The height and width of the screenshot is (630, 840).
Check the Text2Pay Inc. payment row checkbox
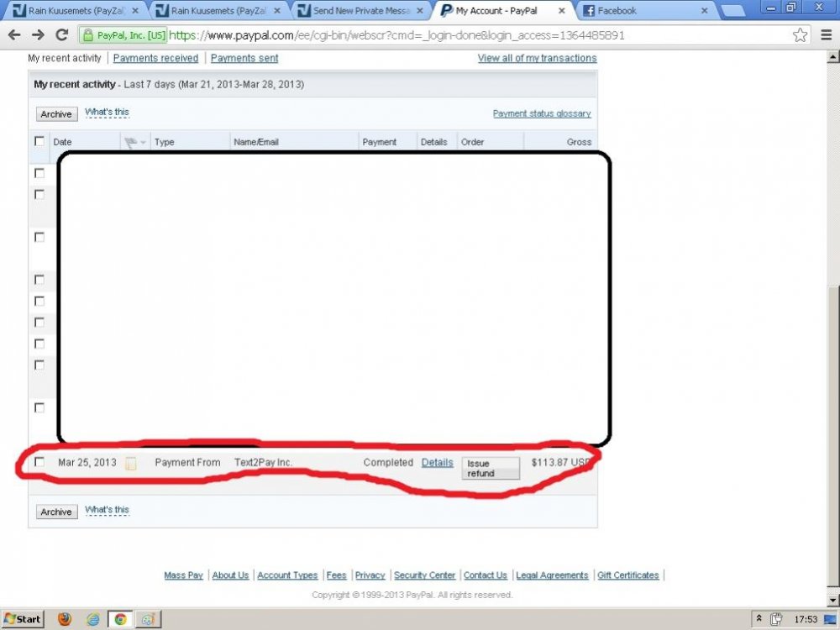pyautogui.click(x=39, y=462)
